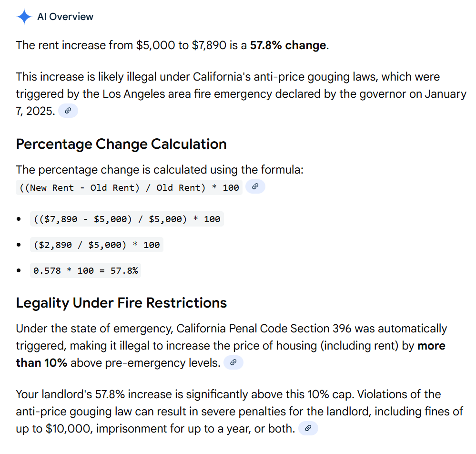Viewport: 476px width, 454px height.
Task: Click the "Percentage Change Calculation" heading
Action: tap(121, 144)
